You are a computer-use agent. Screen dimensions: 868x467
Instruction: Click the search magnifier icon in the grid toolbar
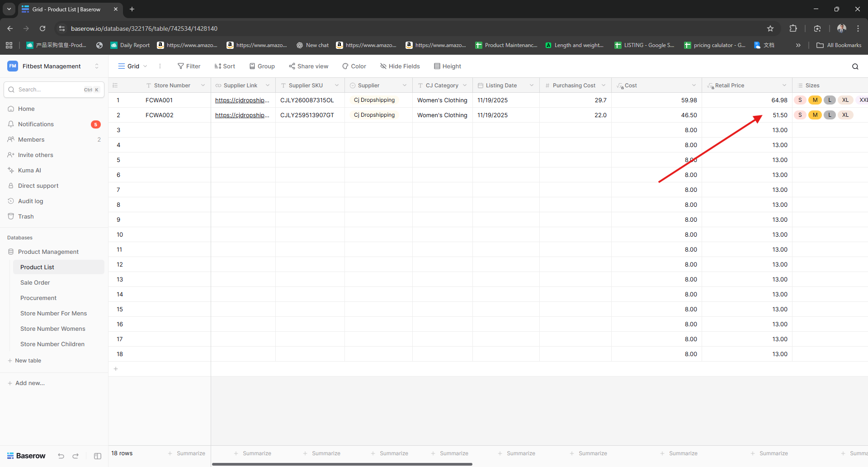[x=855, y=67]
